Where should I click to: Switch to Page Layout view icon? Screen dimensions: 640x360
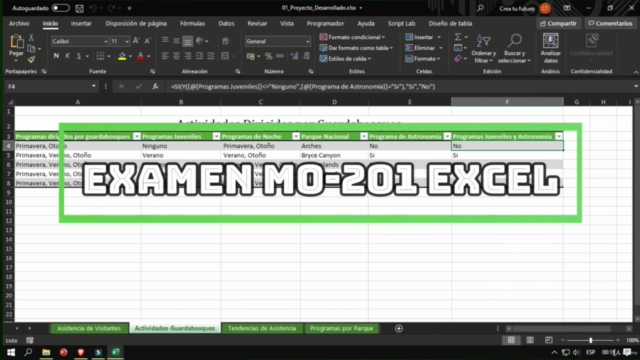point(530,340)
